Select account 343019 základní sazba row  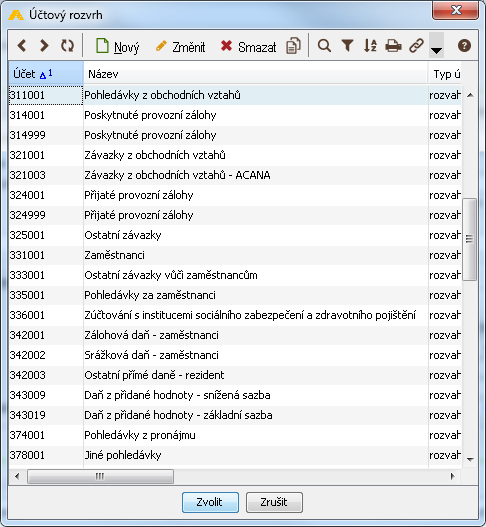235,415
